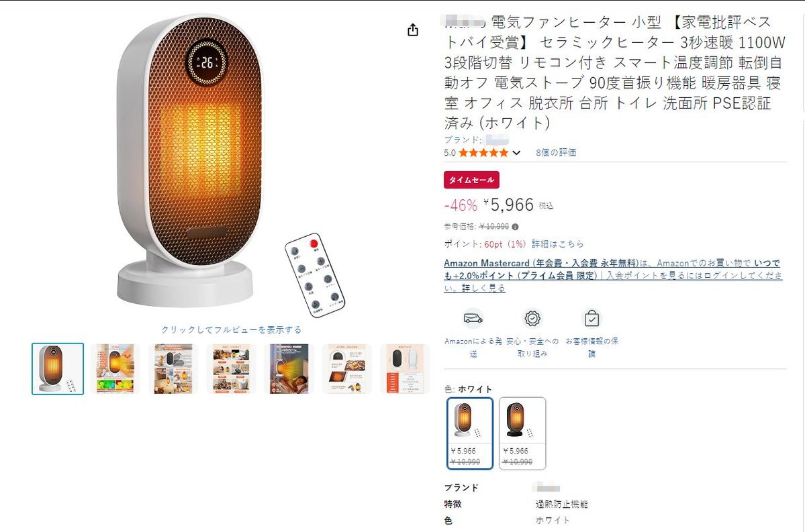This screenshot has width=805, height=532.
Task: Click the share icon beside product image
Action: [x=413, y=30]
